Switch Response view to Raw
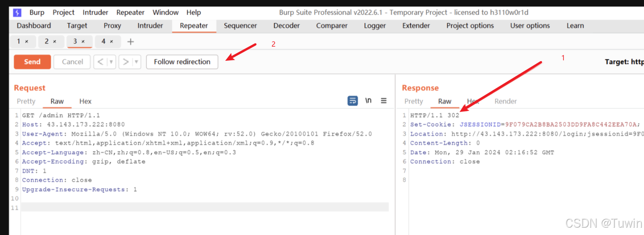The height and width of the screenshot is (235, 644). tap(445, 101)
